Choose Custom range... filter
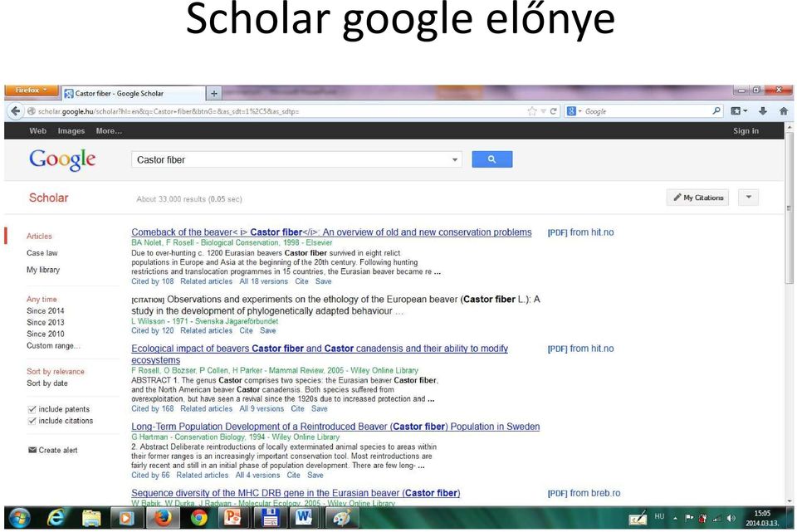This screenshot has height=532, width=797. [53, 345]
